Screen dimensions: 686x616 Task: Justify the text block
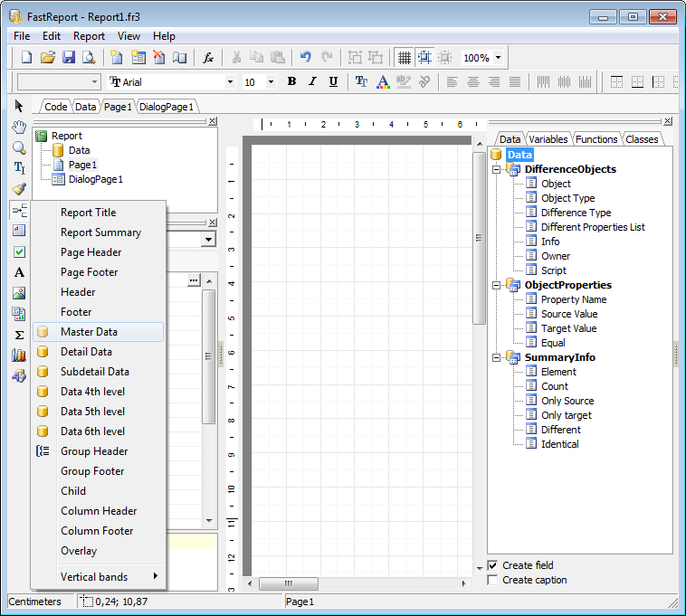[x=515, y=81]
